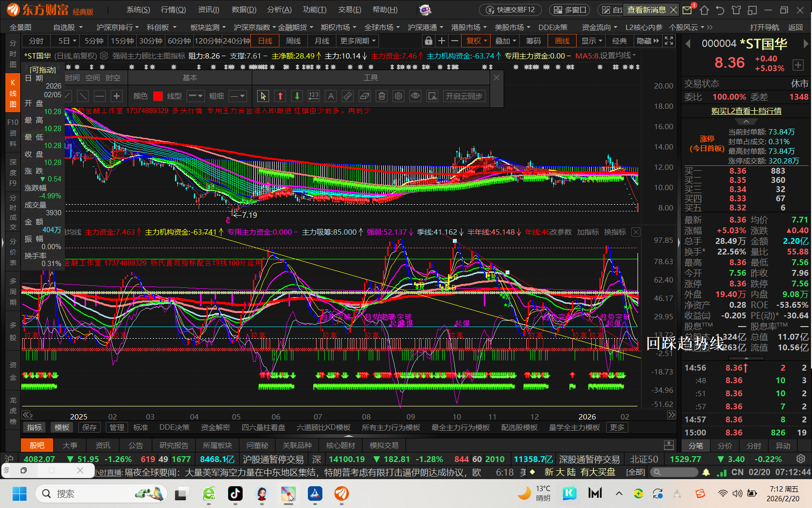Toggle the 画线 drawing mode

562,41
